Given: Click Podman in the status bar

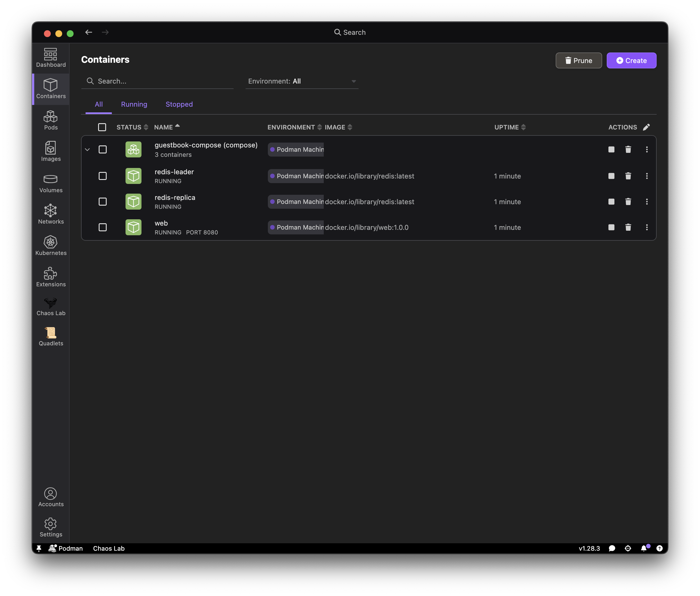Looking at the screenshot, I should pyautogui.click(x=66, y=548).
